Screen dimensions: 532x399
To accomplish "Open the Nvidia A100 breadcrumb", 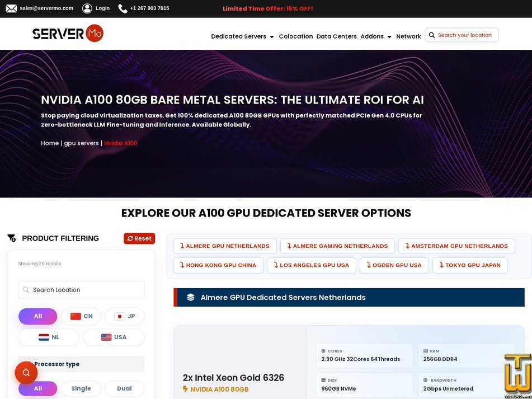I will pos(121,143).
